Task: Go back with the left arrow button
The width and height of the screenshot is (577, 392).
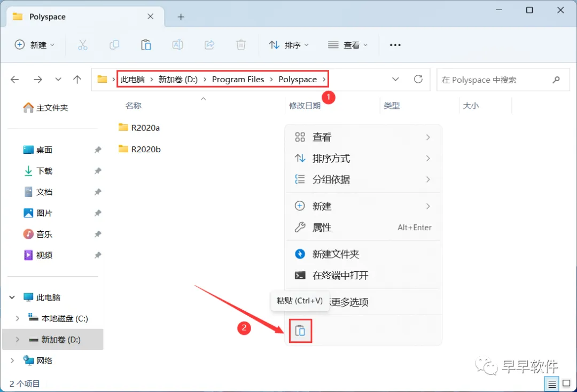Action: click(x=15, y=80)
